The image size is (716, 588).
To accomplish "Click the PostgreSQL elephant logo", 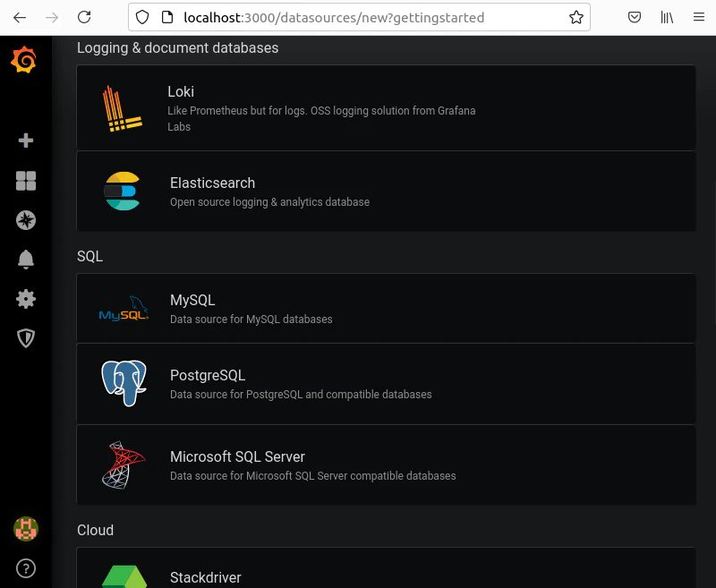I will [x=124, y=383].
